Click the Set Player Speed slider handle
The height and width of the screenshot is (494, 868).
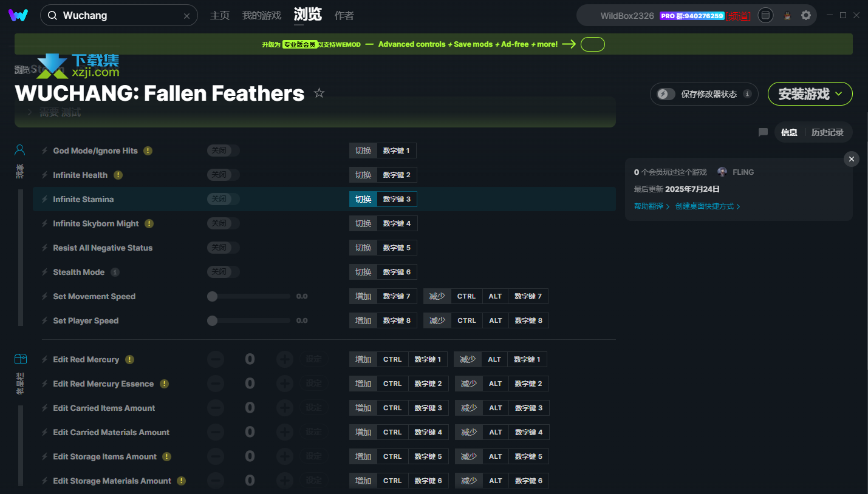coord(212,320)
